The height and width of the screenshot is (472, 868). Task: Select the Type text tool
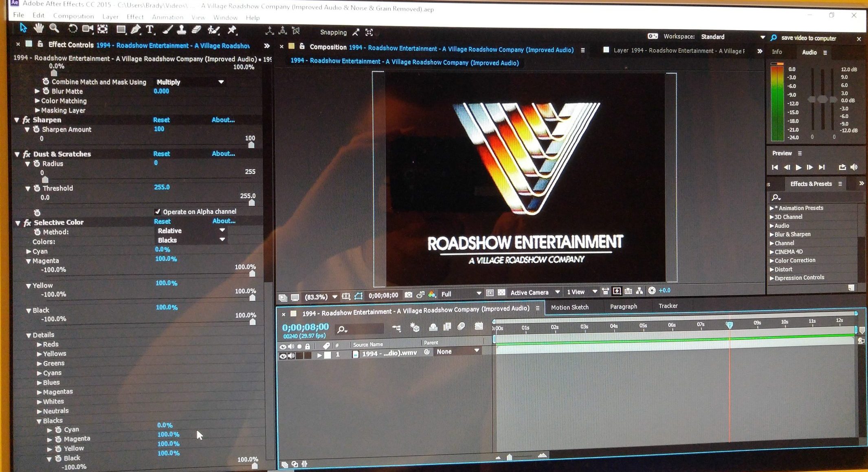[150, 29]
